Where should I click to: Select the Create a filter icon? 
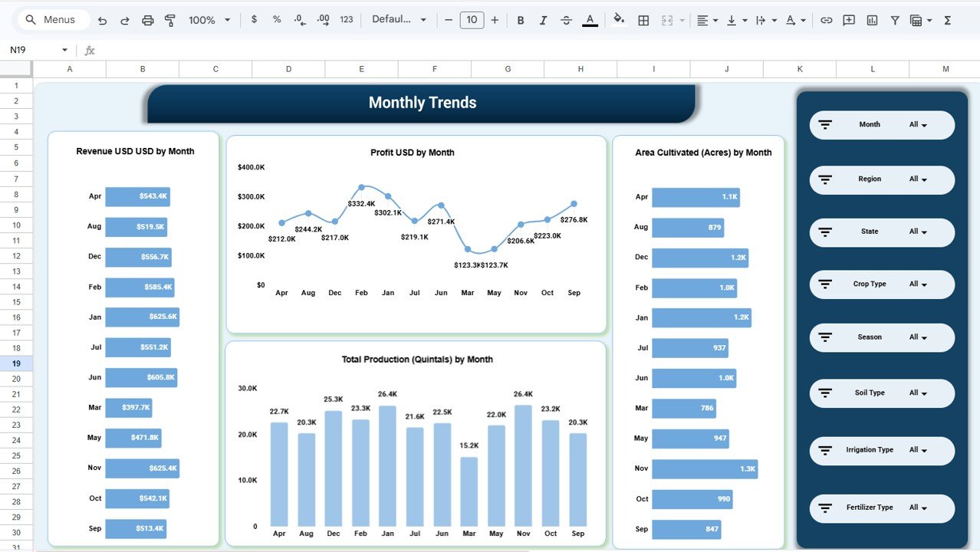point(894,19)
